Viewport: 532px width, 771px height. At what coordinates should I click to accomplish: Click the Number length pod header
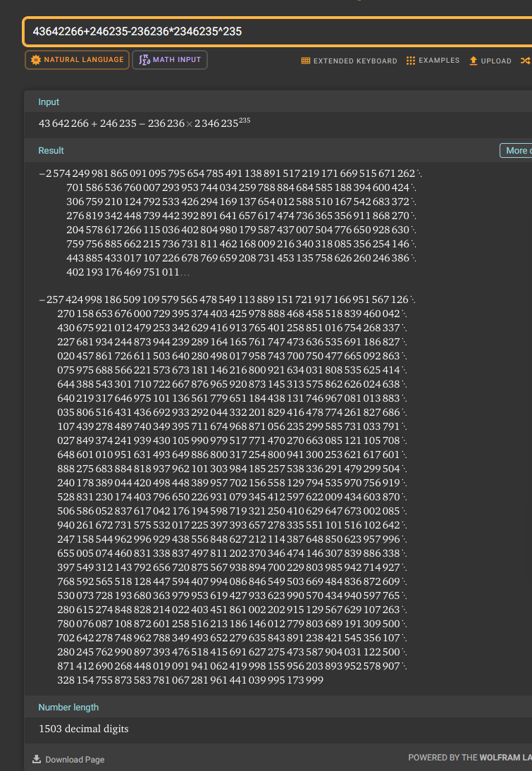68,707
